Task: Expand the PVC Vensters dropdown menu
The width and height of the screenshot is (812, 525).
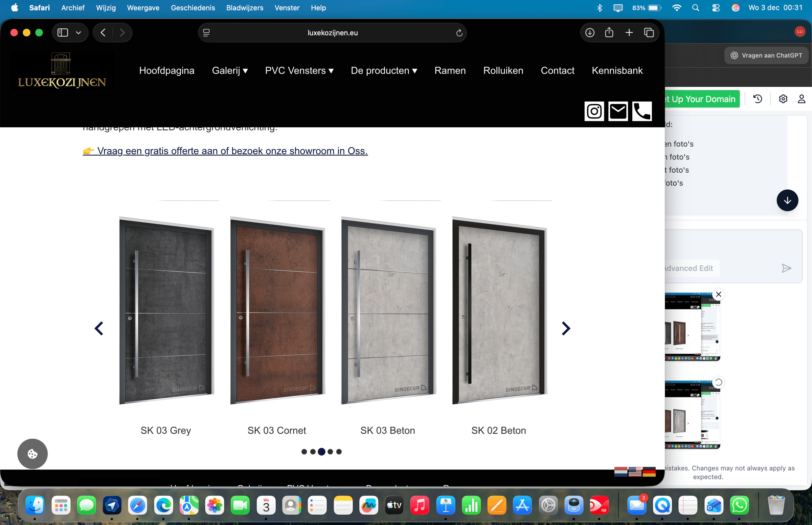Action: coord(299,70)
